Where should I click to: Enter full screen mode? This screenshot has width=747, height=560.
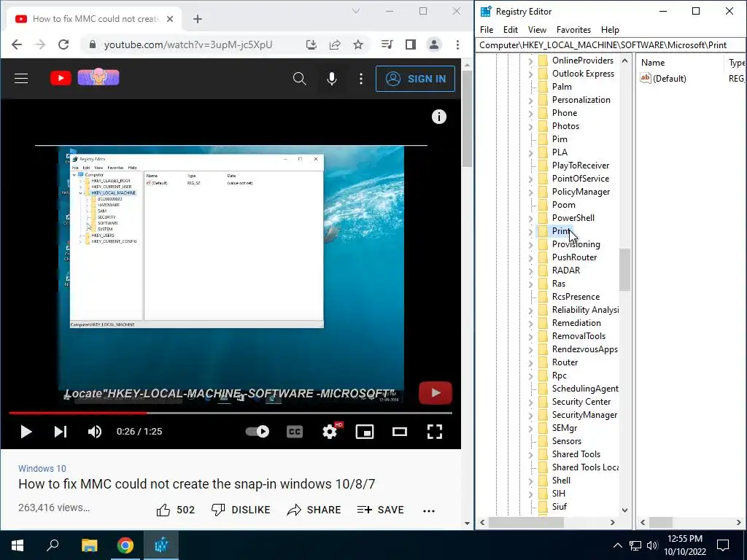click(435, 432)
